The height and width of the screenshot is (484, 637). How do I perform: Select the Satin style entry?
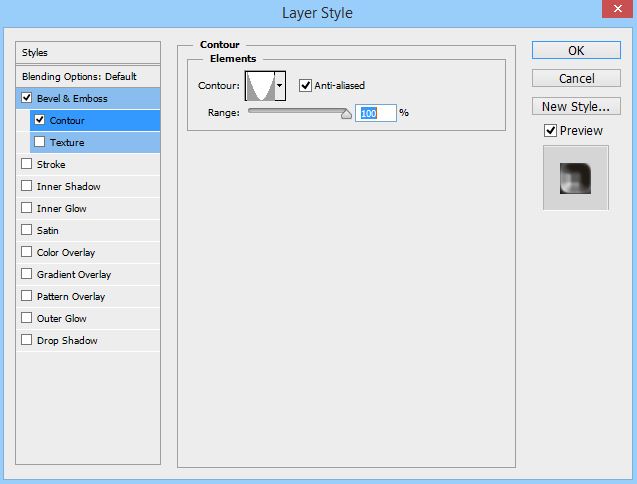48,230
